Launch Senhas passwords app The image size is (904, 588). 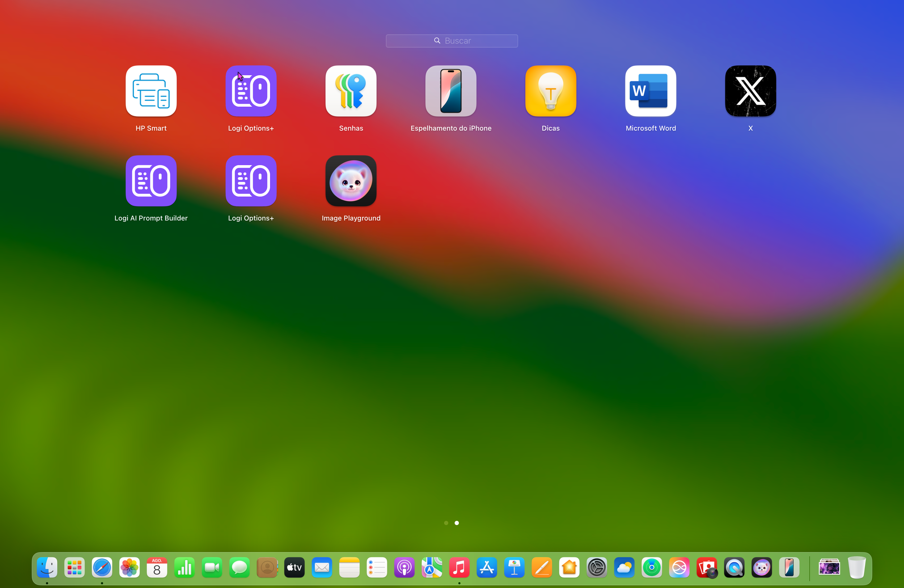coord(350,91)
